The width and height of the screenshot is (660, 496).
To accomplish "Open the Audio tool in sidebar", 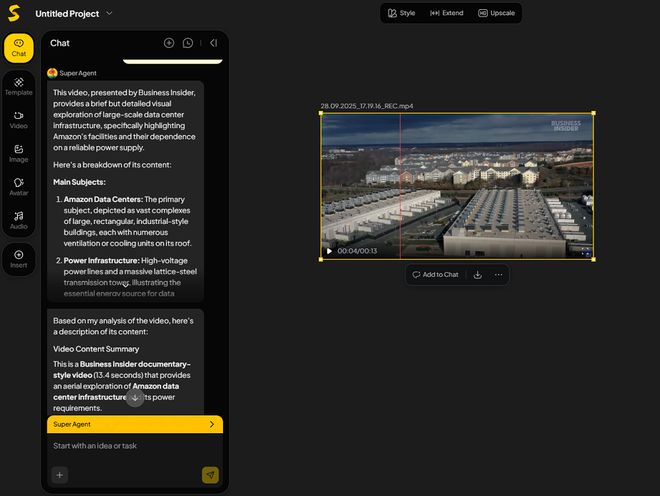I will [x=18, y=219].
